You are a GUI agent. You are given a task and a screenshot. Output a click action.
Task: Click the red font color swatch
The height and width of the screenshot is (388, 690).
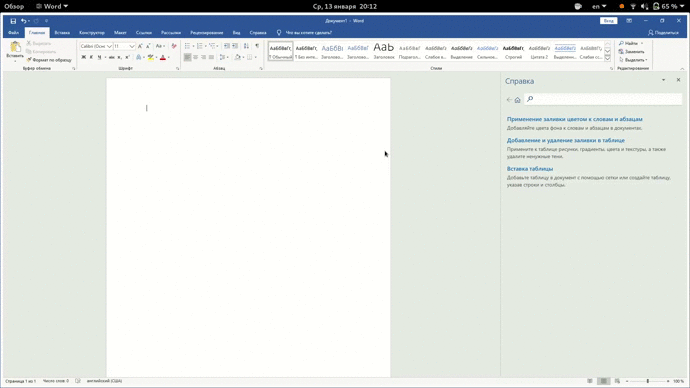(x=162, y=58)
